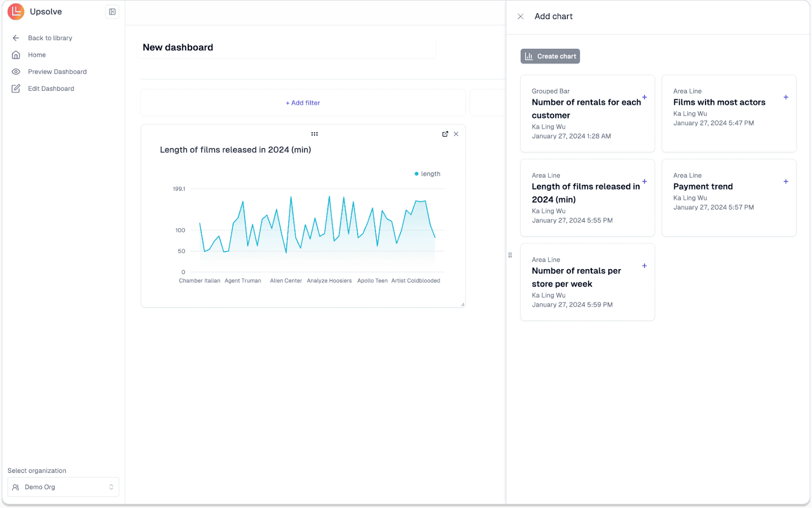
Task: Open Home from the sidebar
Action: tap(36, 55)
